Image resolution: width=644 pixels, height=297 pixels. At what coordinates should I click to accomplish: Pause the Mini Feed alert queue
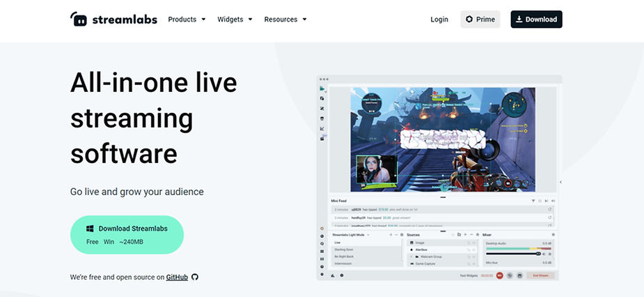[540, 201]
